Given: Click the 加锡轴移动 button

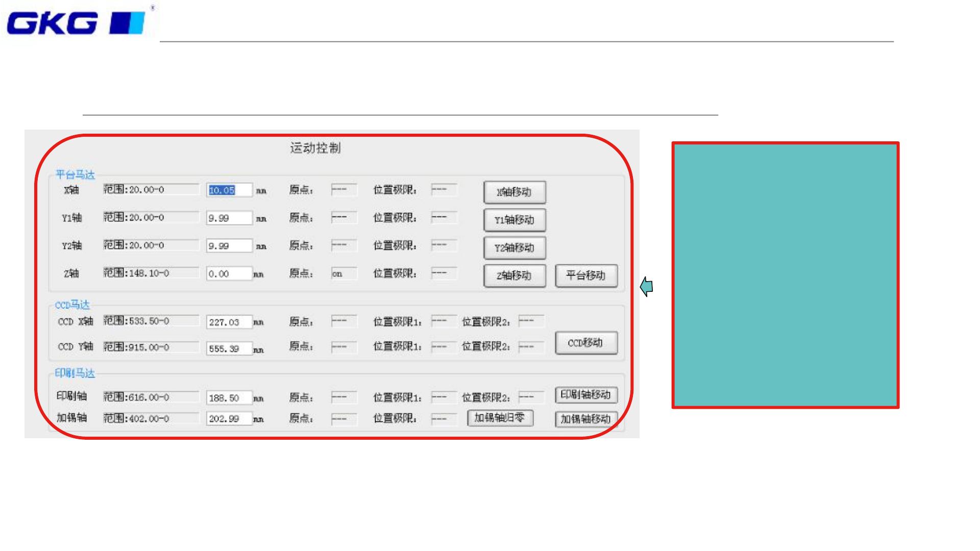Looking at the screenshot, I should tap(586, 419).
